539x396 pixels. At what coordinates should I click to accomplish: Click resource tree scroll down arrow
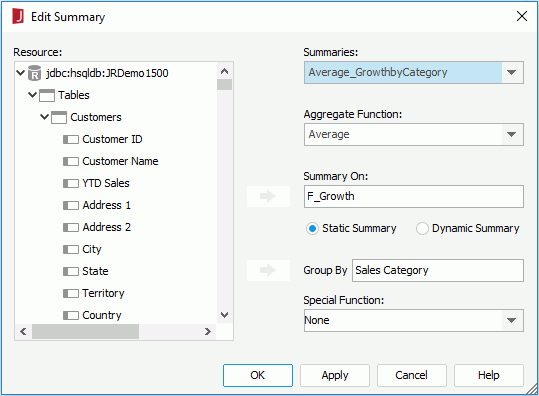(224, 315)
